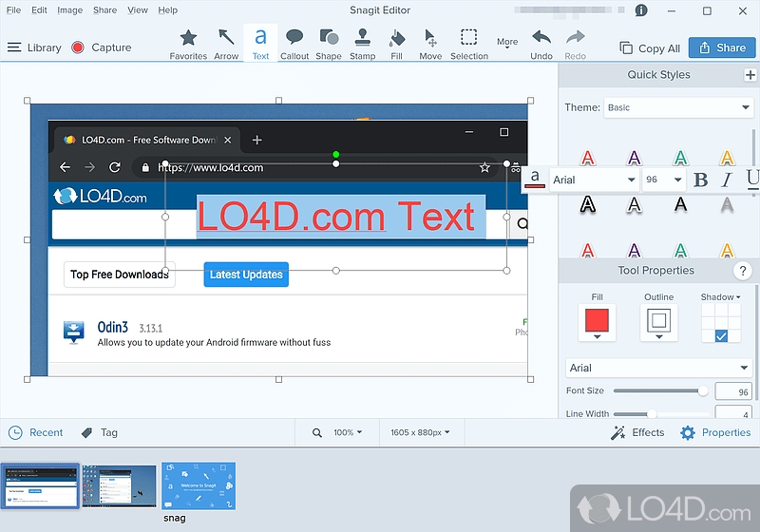Apply italic to text

pyautogui.click(x=726, y=180)
